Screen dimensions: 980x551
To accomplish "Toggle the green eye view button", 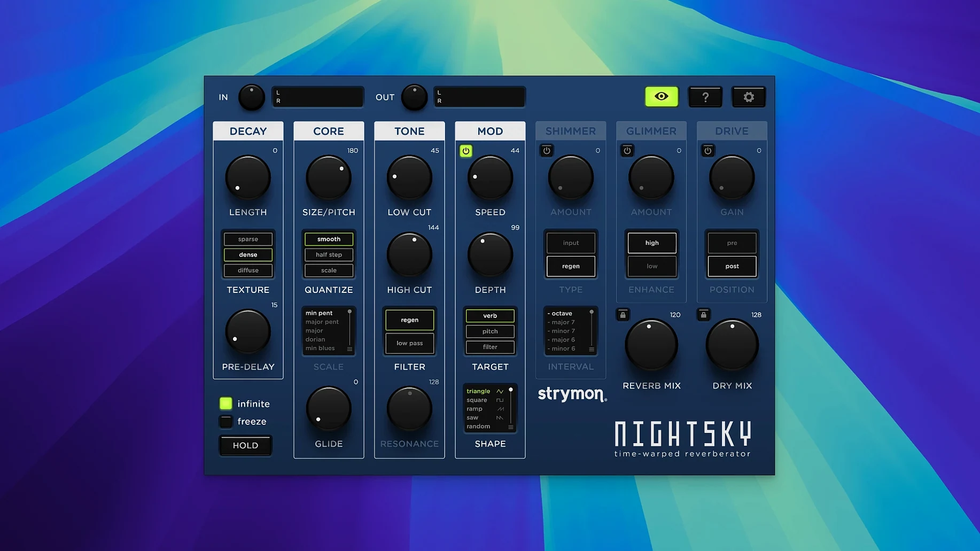I will 661,97.
